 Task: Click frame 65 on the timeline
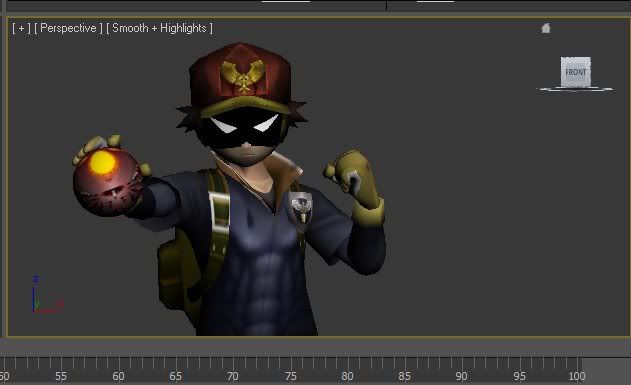click(175, 377)
